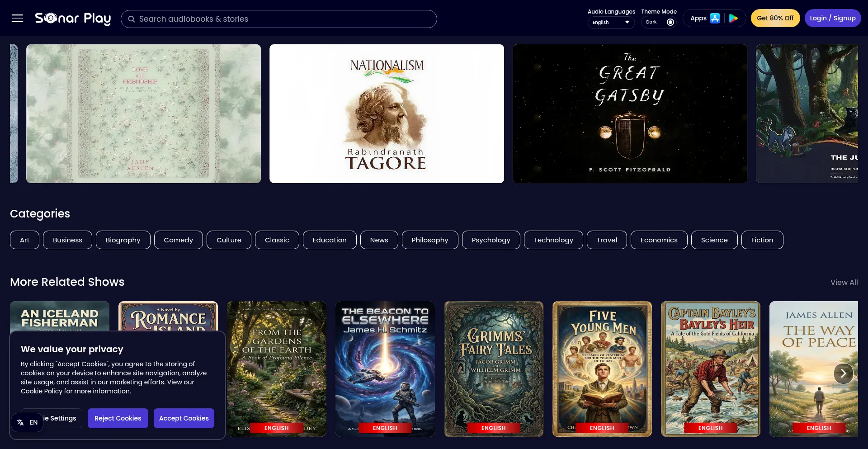868x449 pixels.
Task: Open Grimms' Fairy Tales cover
Action: coord(494,369)
